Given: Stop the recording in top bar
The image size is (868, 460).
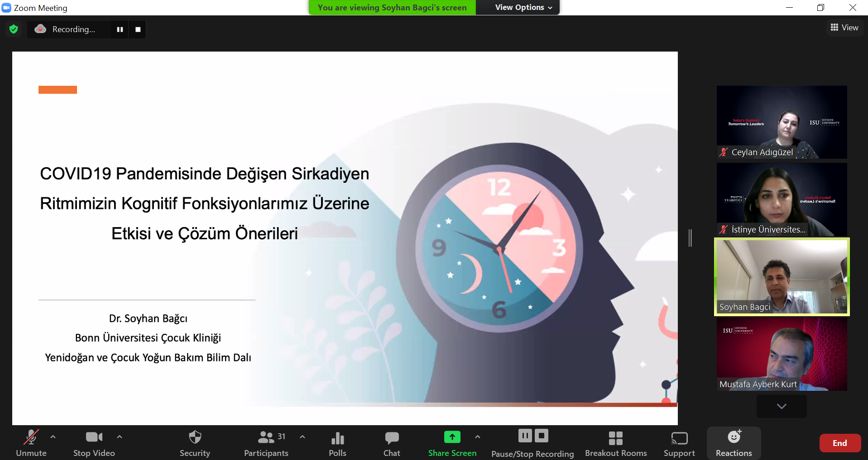Looking at the screenshot, I should 138,29.
